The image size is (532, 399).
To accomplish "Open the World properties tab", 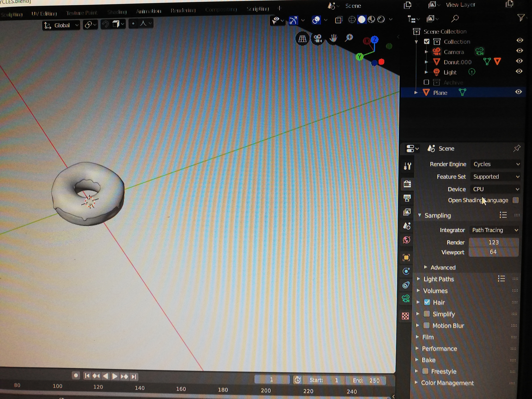I will pos(406,240).
